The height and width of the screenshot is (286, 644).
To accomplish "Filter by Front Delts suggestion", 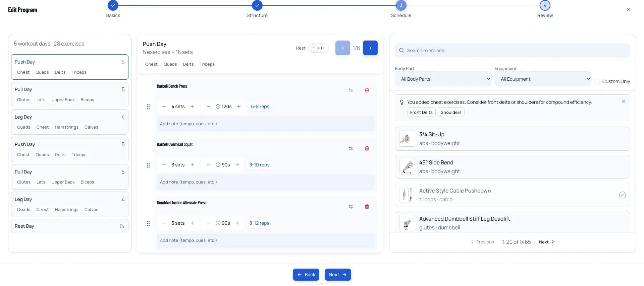I will [421, 113].
